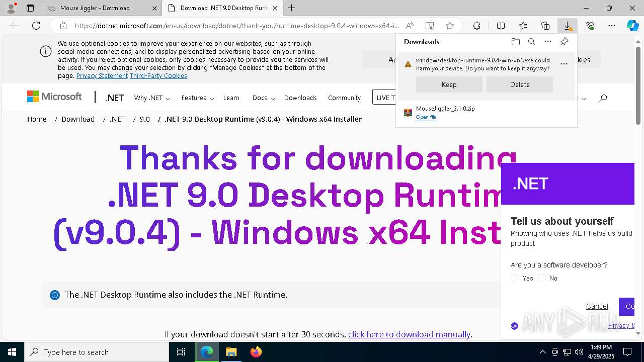Viewport: 644px width, 362px height.
Task: Pin the Downloads panel
Action: point(564,42)
